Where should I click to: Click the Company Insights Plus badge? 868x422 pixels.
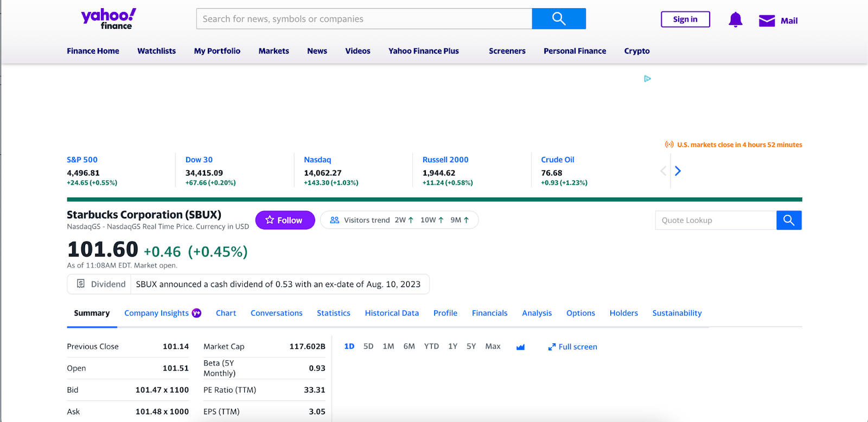click(196, 313)
